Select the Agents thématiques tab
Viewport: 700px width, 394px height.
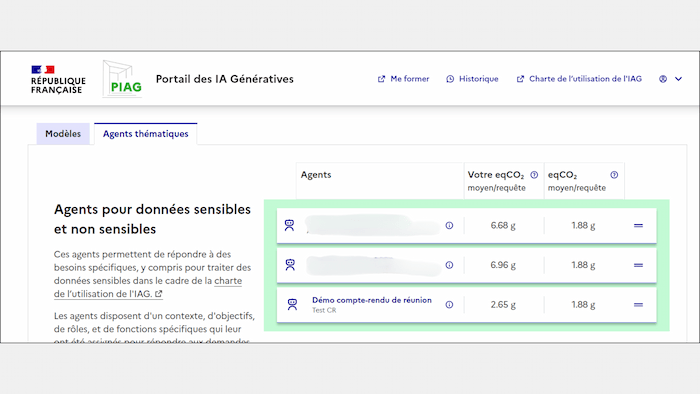146,134
